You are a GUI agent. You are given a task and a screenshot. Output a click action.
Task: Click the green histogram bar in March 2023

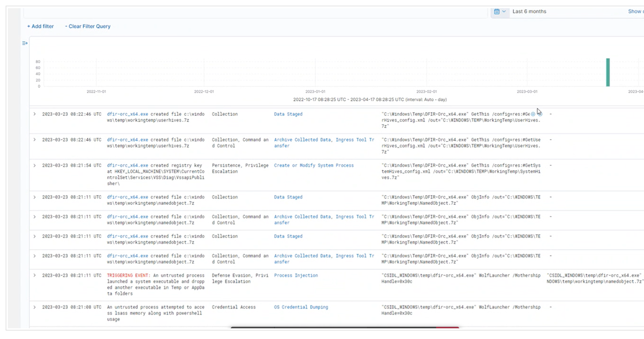pos(608,72)
